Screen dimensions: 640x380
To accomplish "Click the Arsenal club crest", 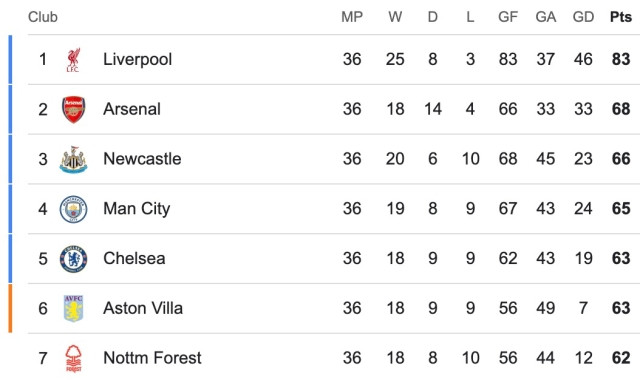I will tap(73, 109).
